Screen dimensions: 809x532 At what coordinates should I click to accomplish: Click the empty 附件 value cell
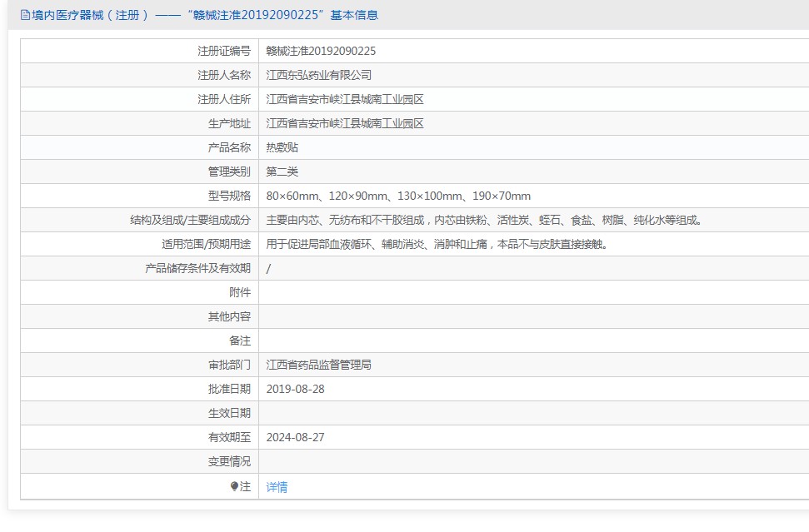pyautogui.click(x=533, y=292)
